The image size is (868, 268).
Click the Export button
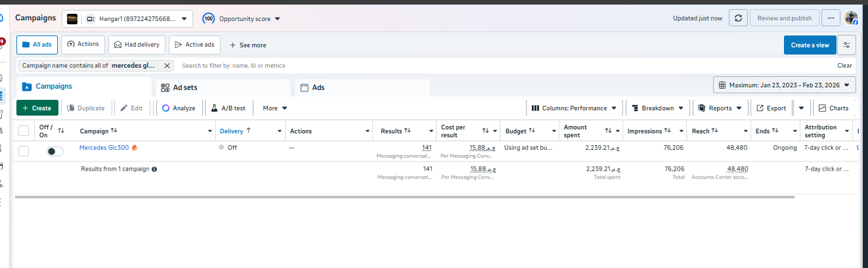771,108
